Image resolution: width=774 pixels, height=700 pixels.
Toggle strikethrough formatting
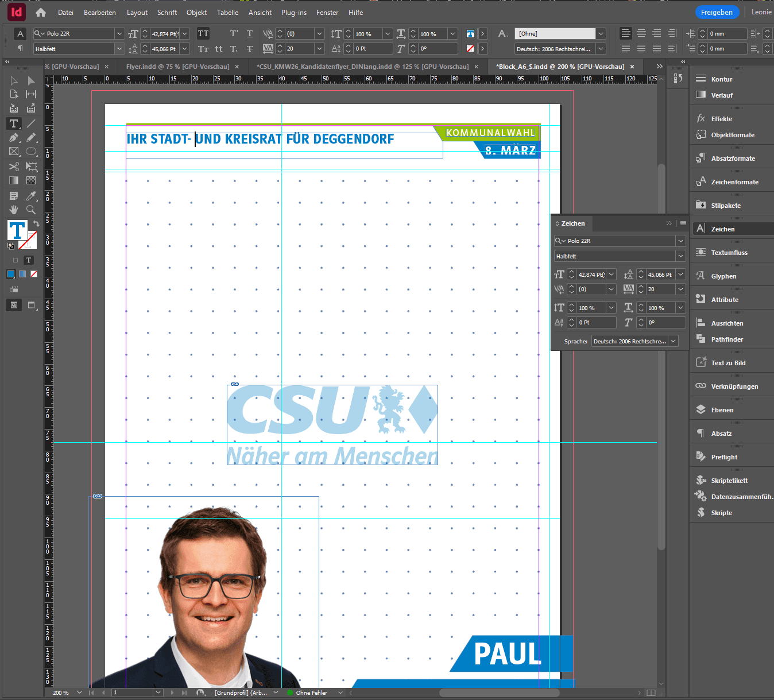point(250,49)
